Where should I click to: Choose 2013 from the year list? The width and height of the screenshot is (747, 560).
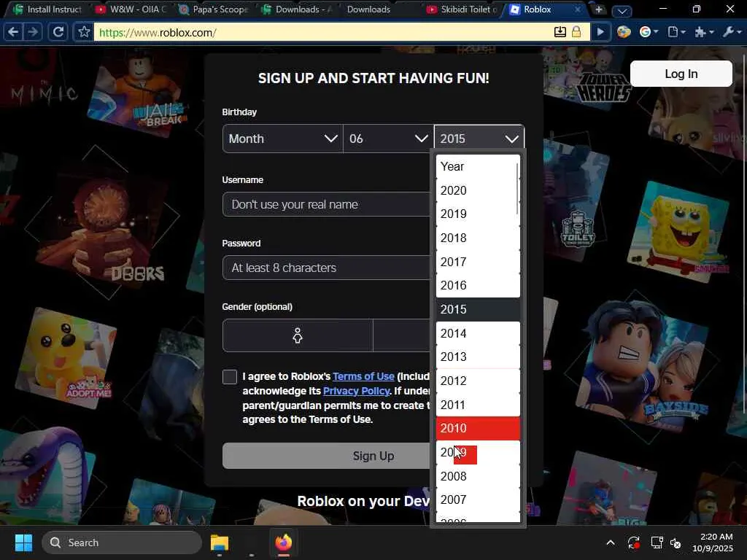(478, 357)
